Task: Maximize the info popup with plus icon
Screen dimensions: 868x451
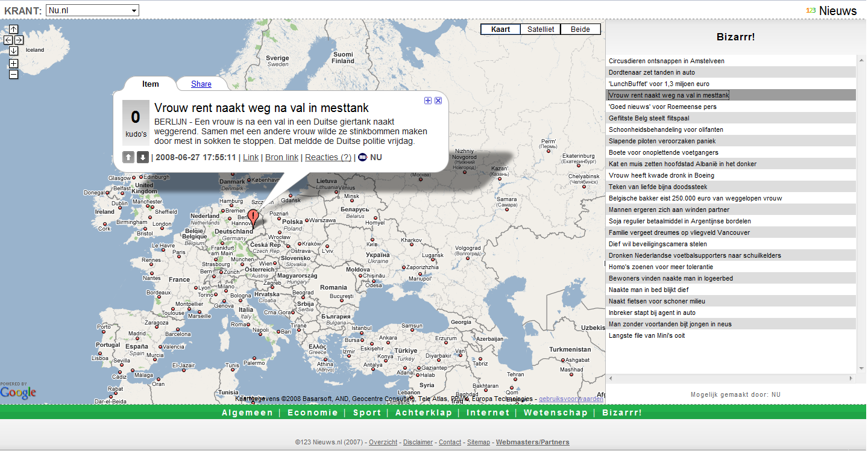Action: [x=428, y=101]
